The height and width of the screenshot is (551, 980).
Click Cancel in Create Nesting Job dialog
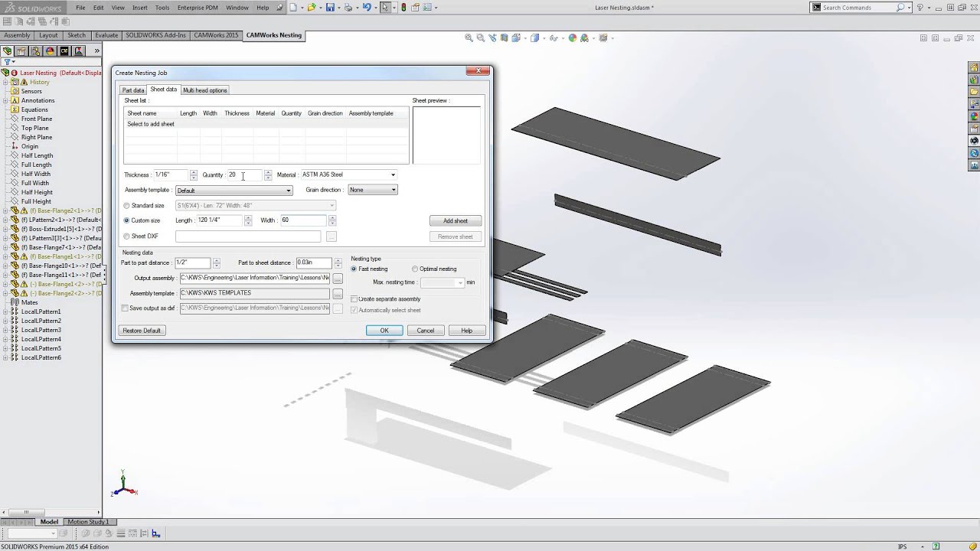(x=426, y=331)
